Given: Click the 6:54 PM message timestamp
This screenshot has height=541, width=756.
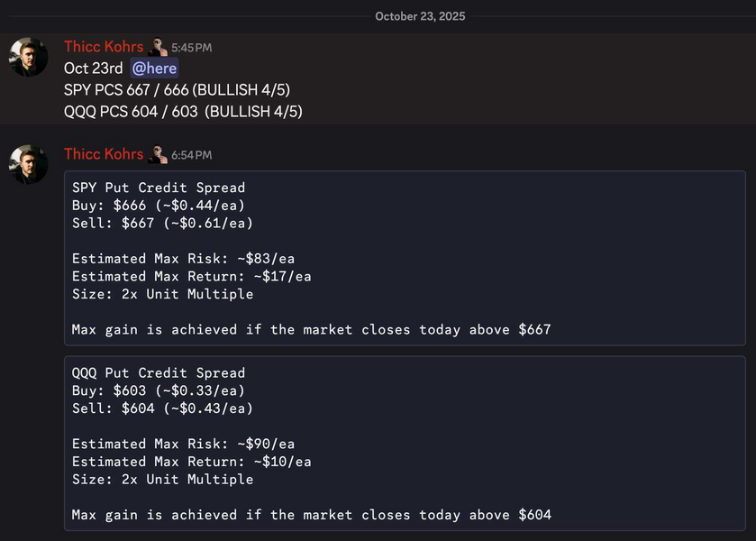Looking at the screenshot, I should (191, 155).
